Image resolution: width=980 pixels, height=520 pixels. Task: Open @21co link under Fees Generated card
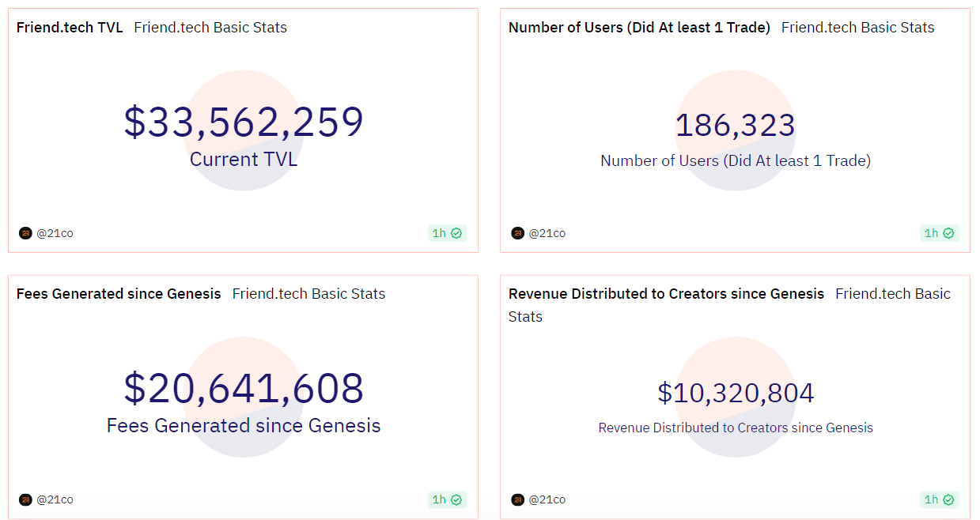[55, 499]
